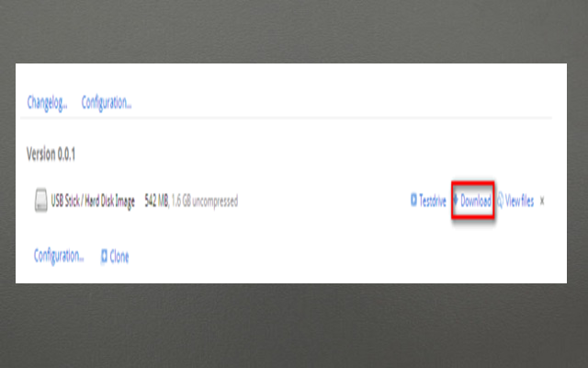Click the Testdrive play icon
The width and height of the screenshot is (588, 368).
point(413,201)
